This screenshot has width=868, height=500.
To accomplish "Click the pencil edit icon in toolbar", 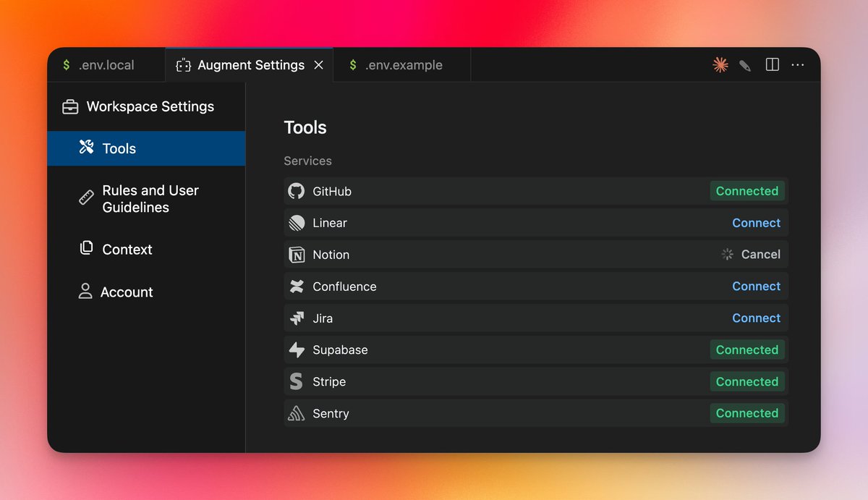I will coord(745,66).
